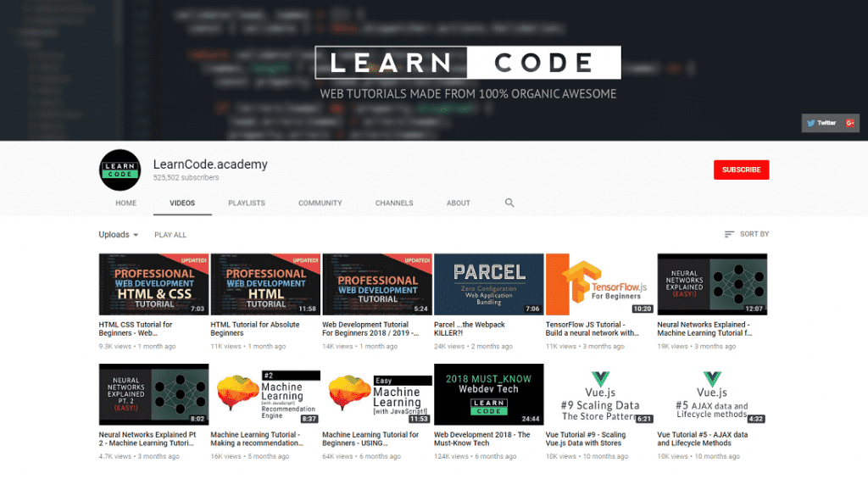Open the TensorFlow.js For Beginners thumbnail
The height and width of the screenshot is (479, 868).
click(601, 285)
